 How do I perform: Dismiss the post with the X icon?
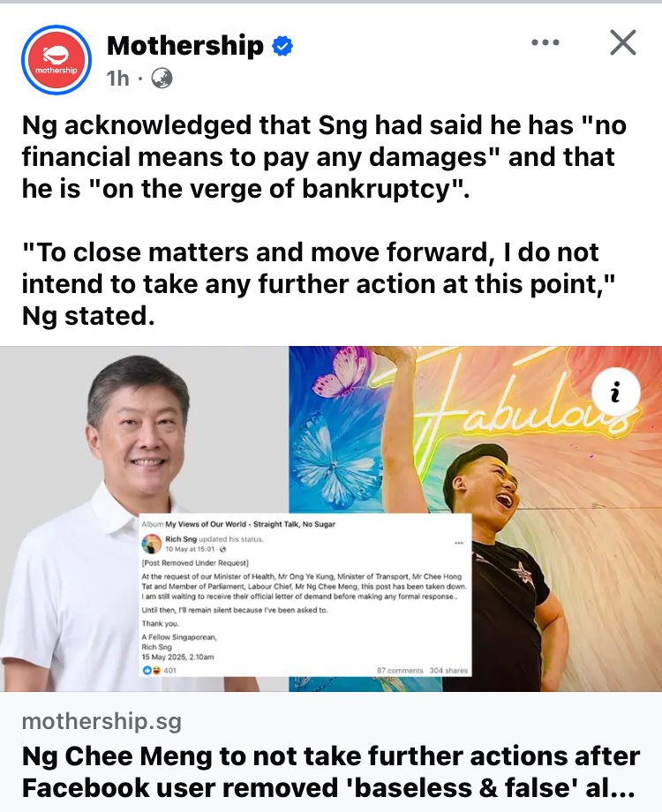click(622, 42)
